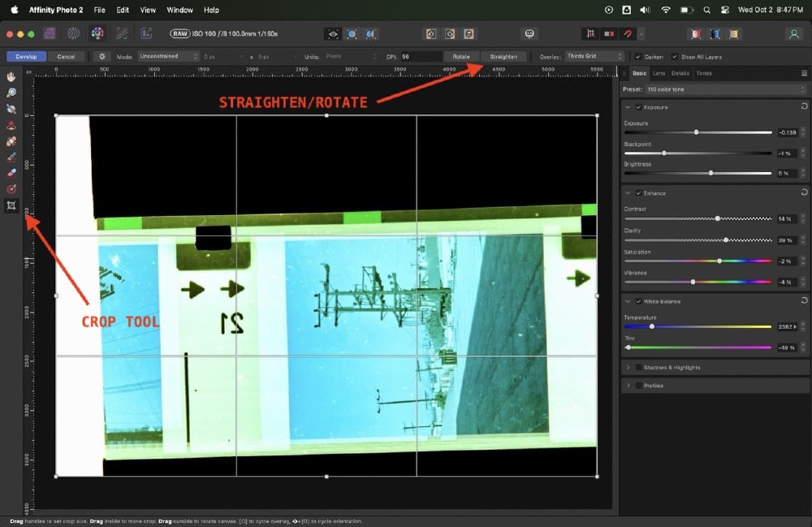Toggle the Darken checkbox
Image resolution: width=812 pixels, height=527 pixels.
coord(638,57)
